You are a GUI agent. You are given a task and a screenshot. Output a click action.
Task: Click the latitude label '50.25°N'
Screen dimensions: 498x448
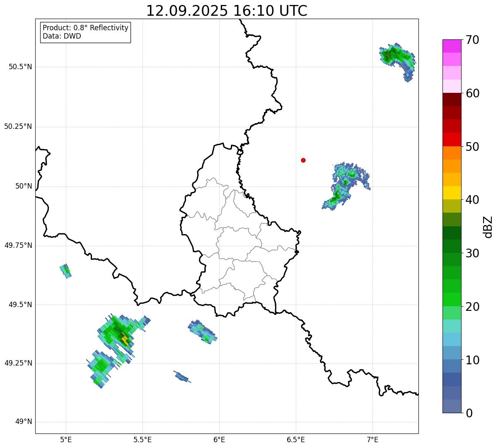18,126
